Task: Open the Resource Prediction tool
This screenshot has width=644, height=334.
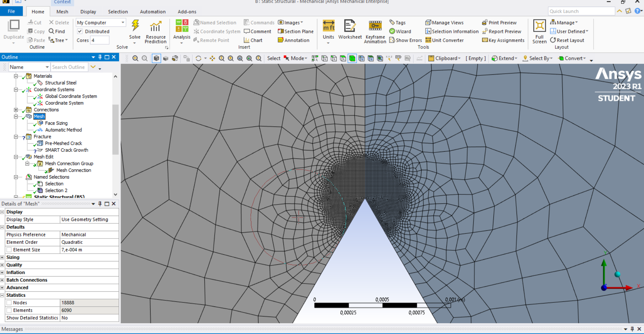Action: 155,27
